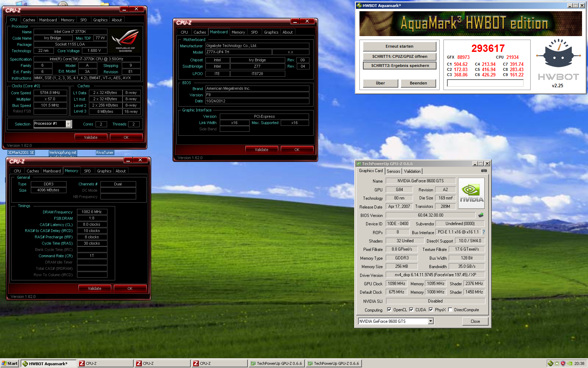This screenshot has height=368, width=588.
Task: Click SCHRITT1: CPUZ/GPUZ öffnen button
Action: [399, 56]
